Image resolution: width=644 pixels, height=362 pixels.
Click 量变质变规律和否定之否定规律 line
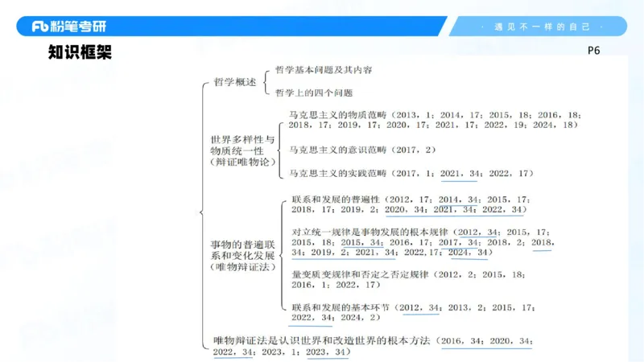tap(408, 279)
